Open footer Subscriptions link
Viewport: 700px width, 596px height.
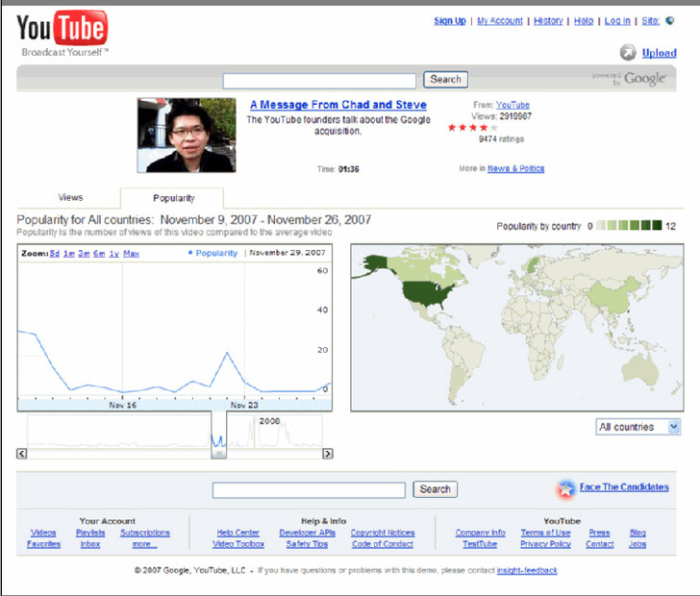pos(145,533)
